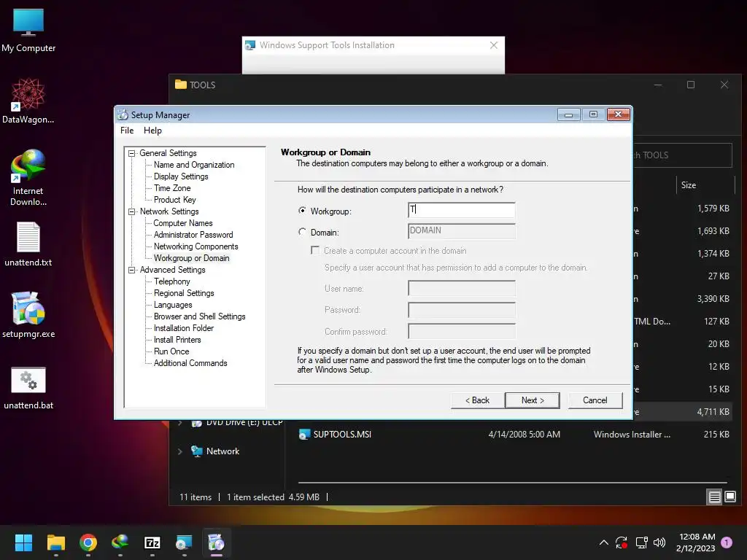Go to Telephony page
Viewport: 747px width, 560px height.
click(172, 281)
